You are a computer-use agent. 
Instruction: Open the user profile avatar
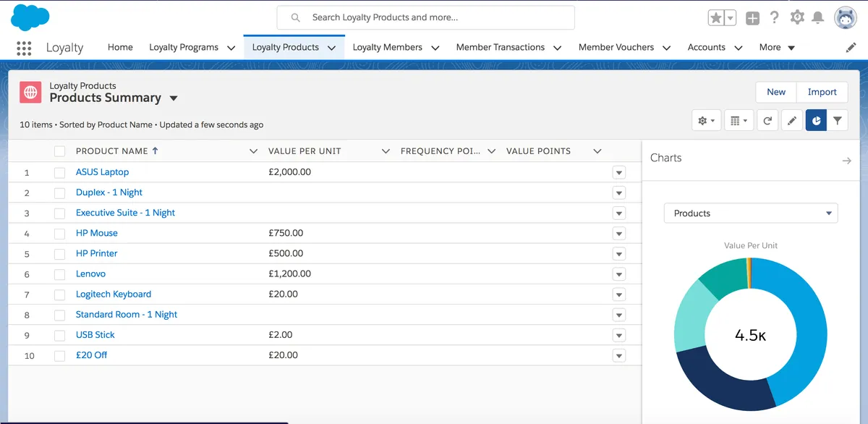(x=846, y=18)
